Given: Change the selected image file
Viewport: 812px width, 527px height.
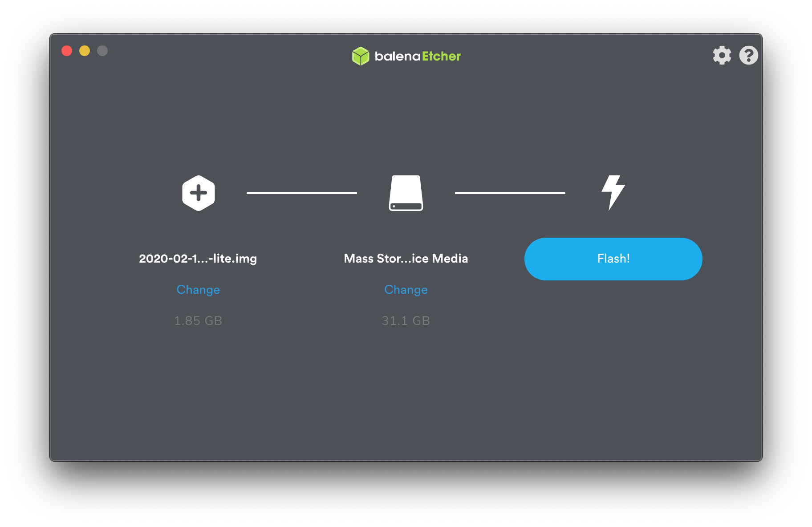Looking at the screenshot, I should point(198,290).
